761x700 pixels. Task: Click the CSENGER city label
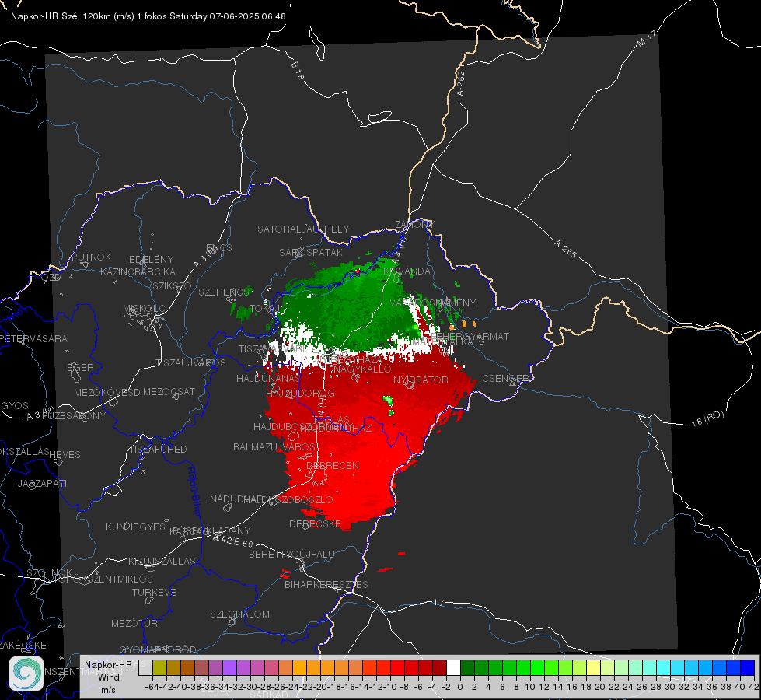[x=505, y=379]
